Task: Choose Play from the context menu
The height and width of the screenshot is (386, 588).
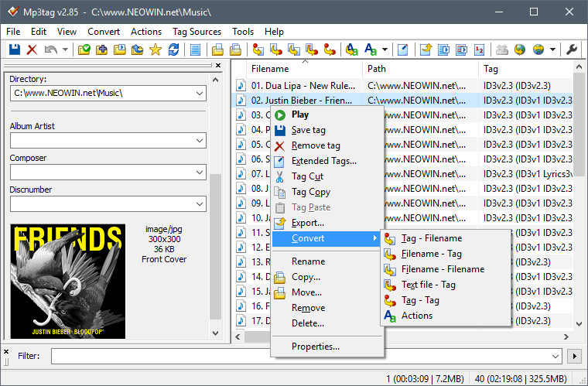Action: (327, 114)
